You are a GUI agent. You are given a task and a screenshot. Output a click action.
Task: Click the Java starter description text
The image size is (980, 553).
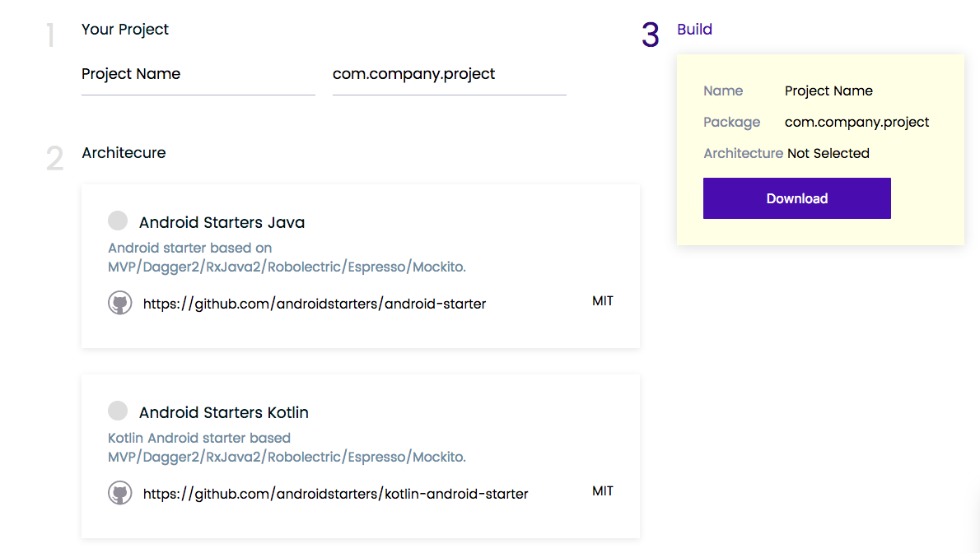(287, 258)
